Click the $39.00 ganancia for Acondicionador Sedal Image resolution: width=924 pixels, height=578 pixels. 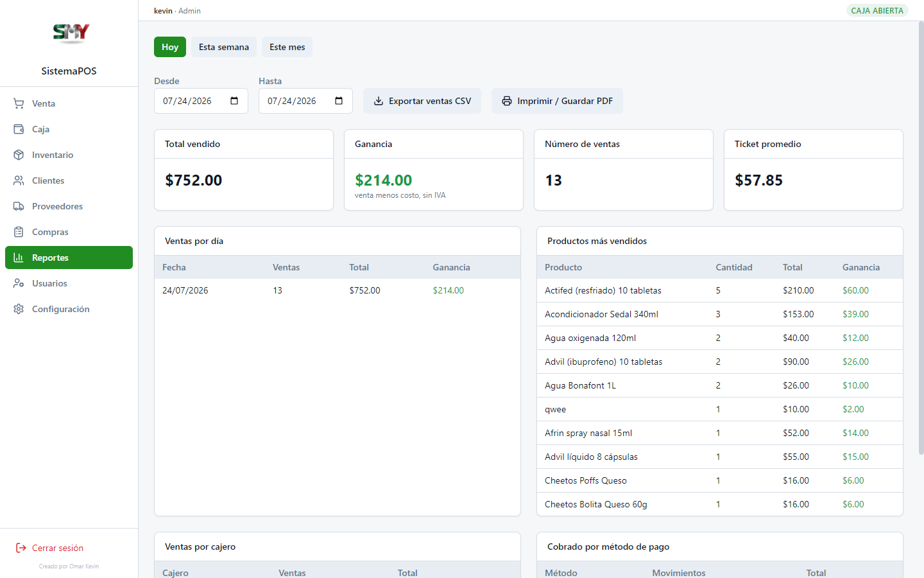coord(855,314)
